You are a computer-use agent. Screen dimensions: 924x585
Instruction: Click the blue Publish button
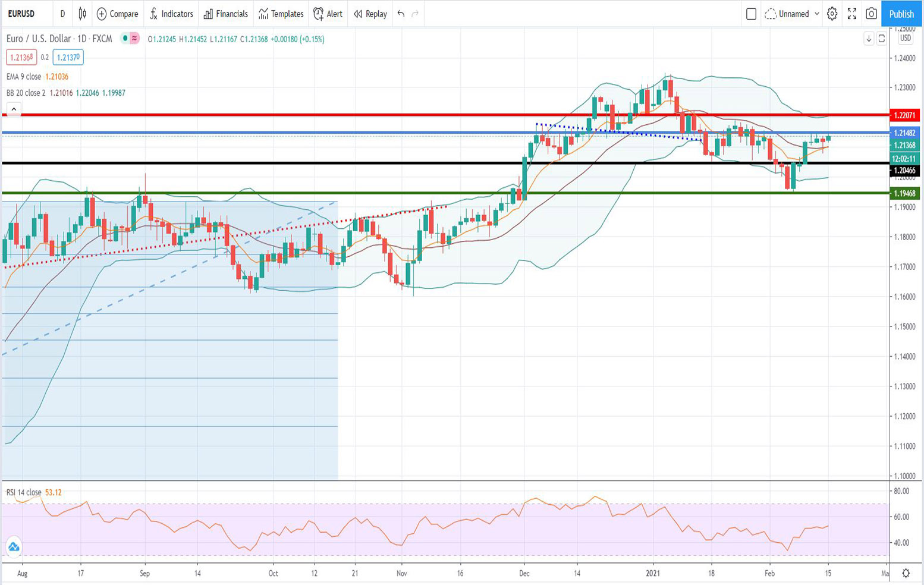pyautogui.click(x=901, y=14)
